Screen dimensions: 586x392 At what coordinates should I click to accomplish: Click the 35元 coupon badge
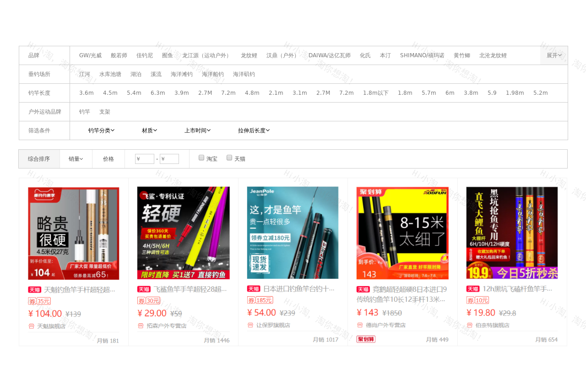click(x=39, y=301)
